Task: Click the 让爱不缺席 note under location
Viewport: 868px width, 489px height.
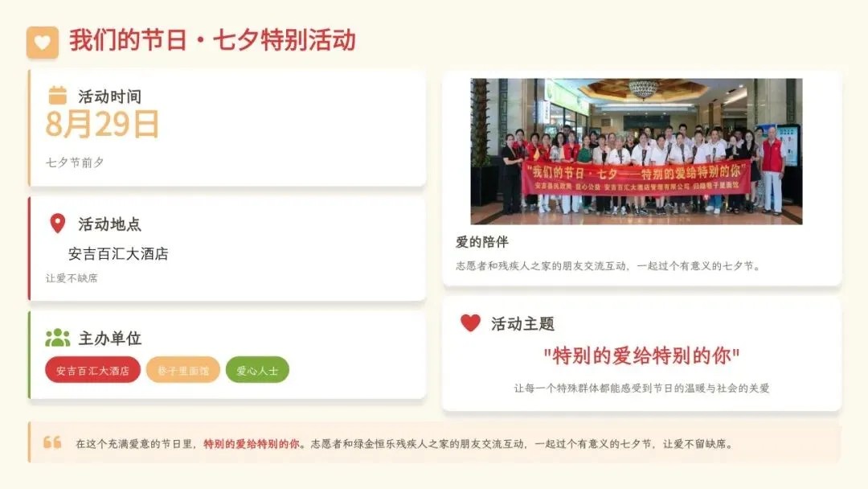Action: (72, 278)
